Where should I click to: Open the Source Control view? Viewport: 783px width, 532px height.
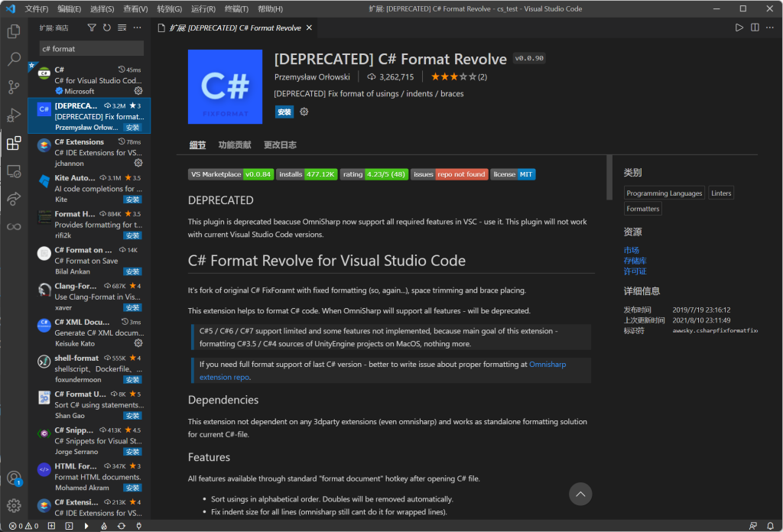coord(14,87)
